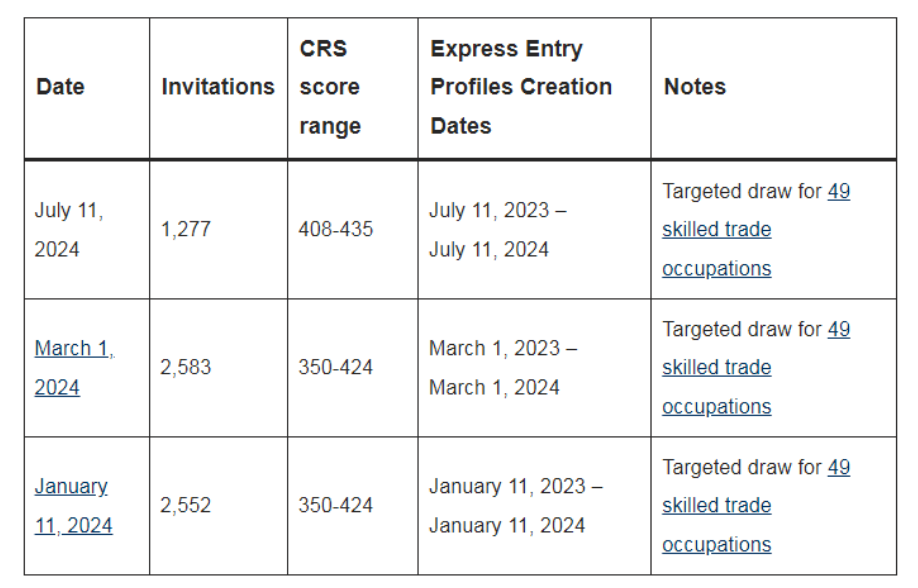
Task: Open the skilled trade occupations link in July 11 row
Action: [756, 230]
